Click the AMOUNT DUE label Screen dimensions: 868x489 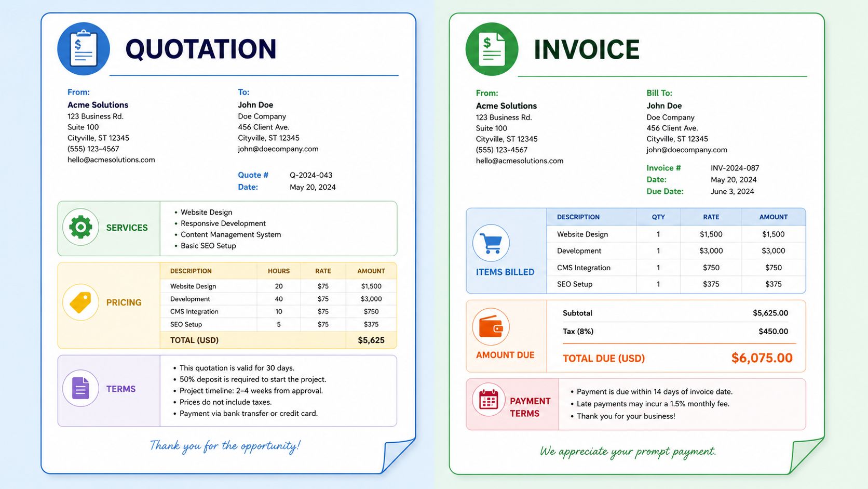click(x=505, y=355)
